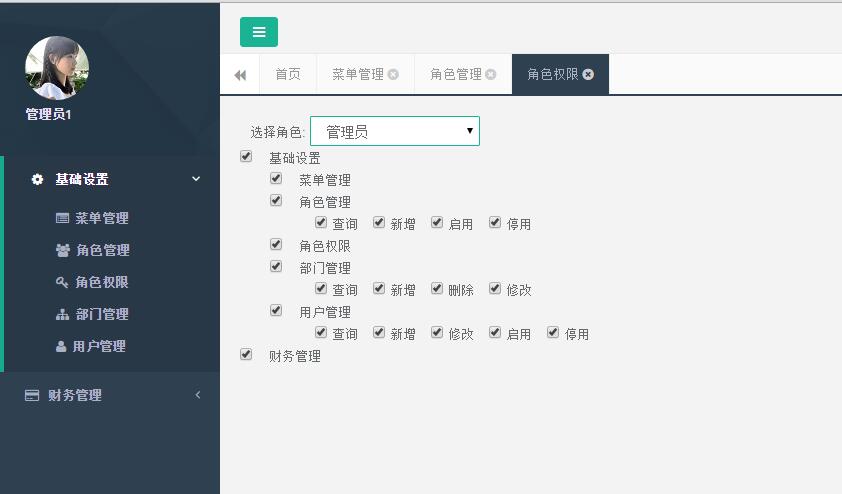The width and height of the screenshot is (842, 494).
Task: Uncheck 新增 under 用户管理
Action: coord(379,332)
